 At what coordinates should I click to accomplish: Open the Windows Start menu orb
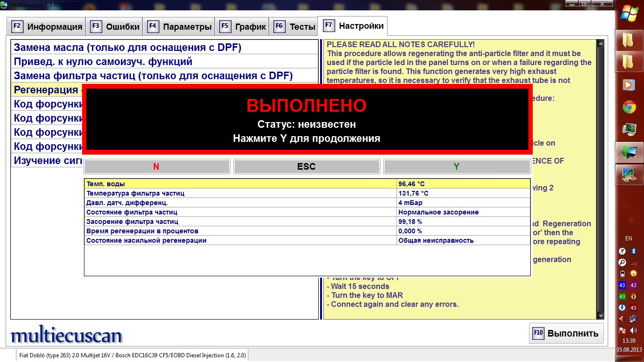(x=629, y=13)
